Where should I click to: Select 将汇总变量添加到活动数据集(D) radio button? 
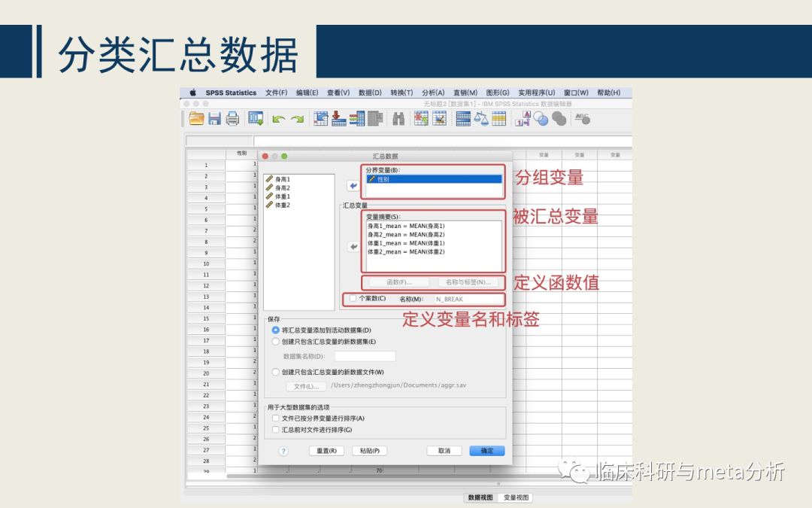[x=275, y=330]
